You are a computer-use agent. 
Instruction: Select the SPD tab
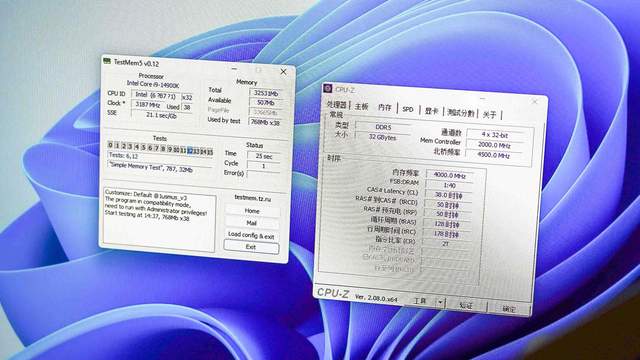(407, 109)
